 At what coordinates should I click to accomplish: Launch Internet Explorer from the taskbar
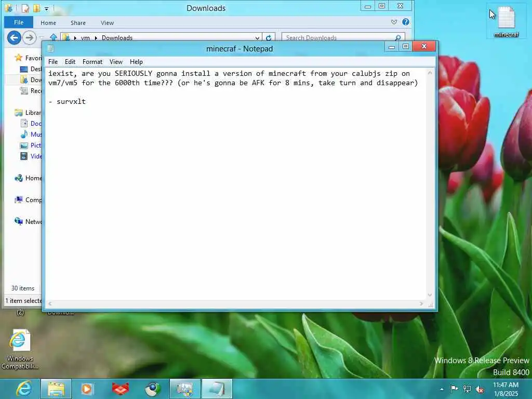click(24, 389)
